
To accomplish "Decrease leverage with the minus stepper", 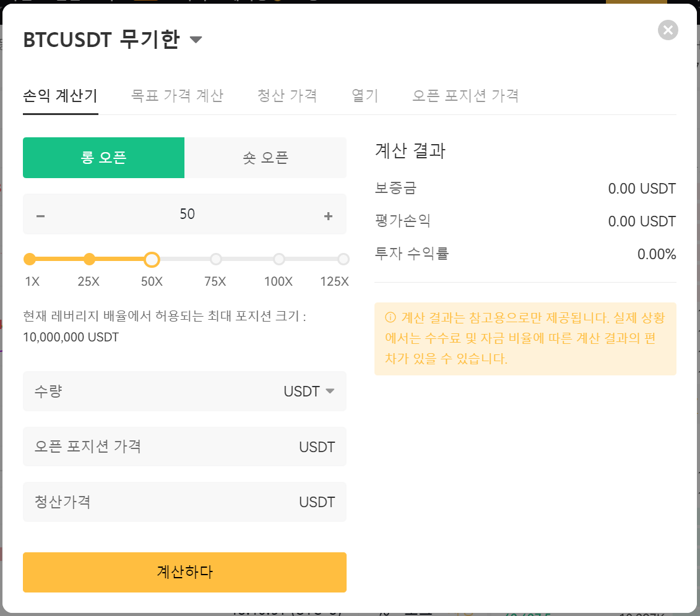I will pyautogui.click(x=40, y=214).
